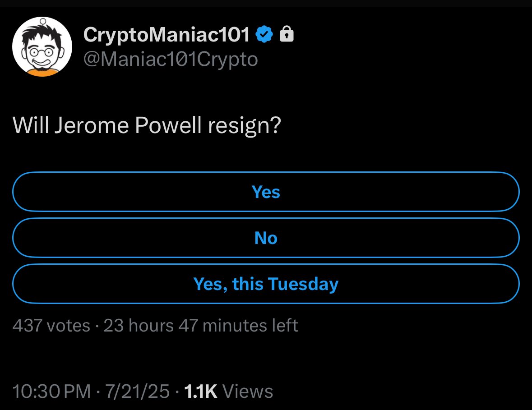532x410 pixels.
Task: Click the "Will Jerome Powell resign?" tweet text
Action: coord(147,126)
